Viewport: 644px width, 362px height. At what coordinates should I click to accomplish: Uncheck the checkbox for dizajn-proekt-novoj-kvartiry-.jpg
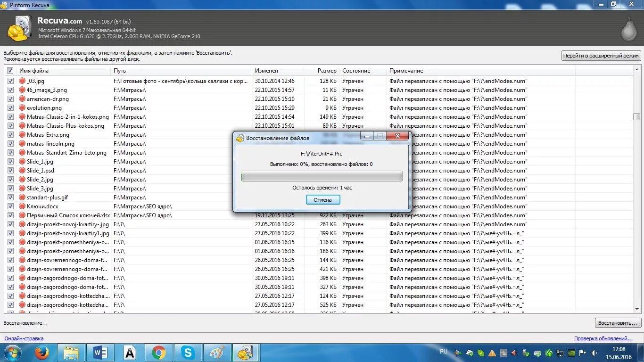pyautogui.click(x=10, y=224)
